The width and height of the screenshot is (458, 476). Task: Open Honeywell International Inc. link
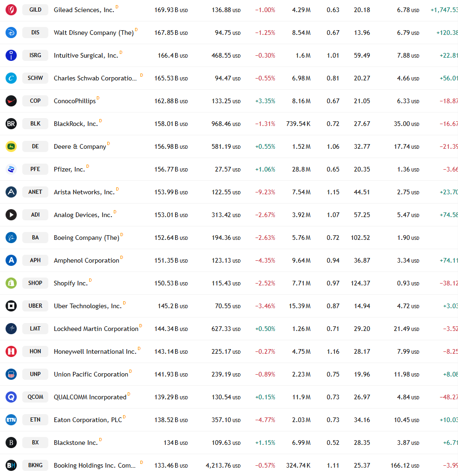(x=95, y=351)
